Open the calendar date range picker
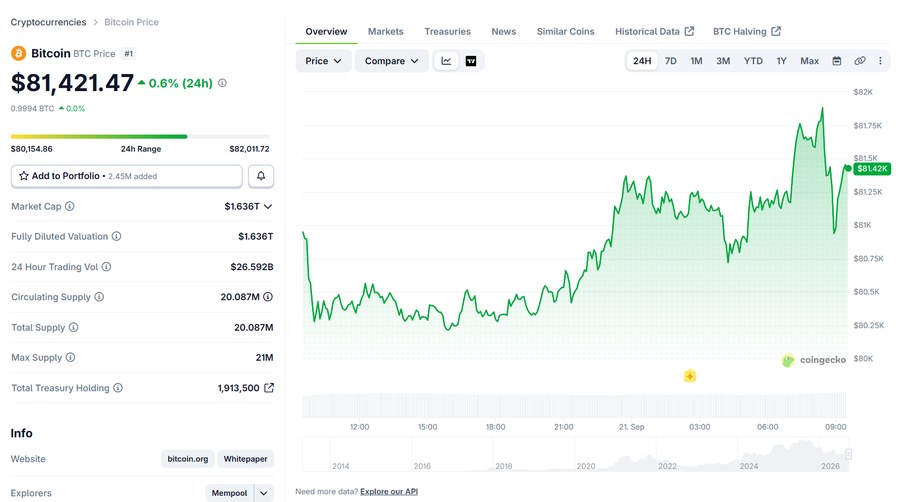 [x=837, y=61]
